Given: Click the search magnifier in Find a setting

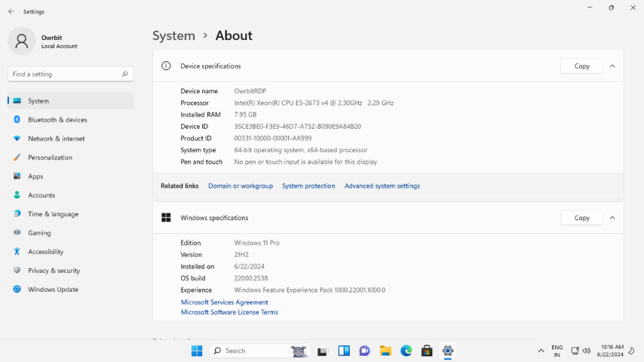Looking at the screenshot, I should click(x=125, y=74).
